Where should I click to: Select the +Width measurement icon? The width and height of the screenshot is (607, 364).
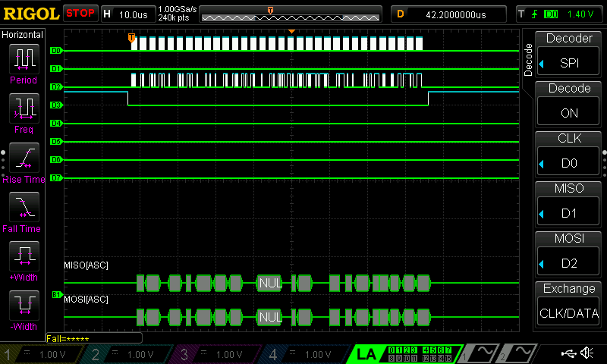[x=24, y=260]
